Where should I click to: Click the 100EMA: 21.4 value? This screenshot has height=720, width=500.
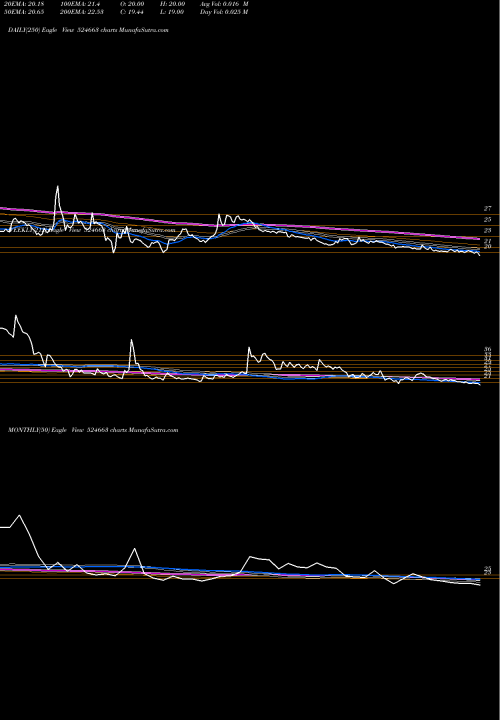coord(80,4)
